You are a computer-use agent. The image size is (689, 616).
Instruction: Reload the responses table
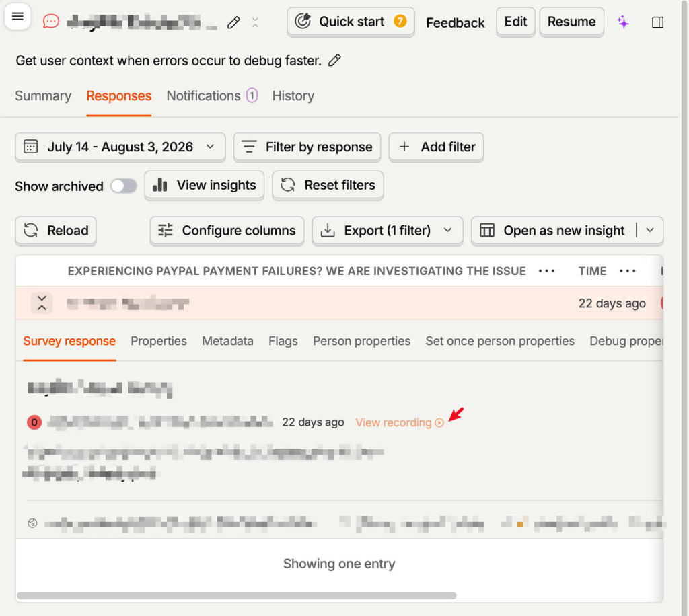(56, 231)
